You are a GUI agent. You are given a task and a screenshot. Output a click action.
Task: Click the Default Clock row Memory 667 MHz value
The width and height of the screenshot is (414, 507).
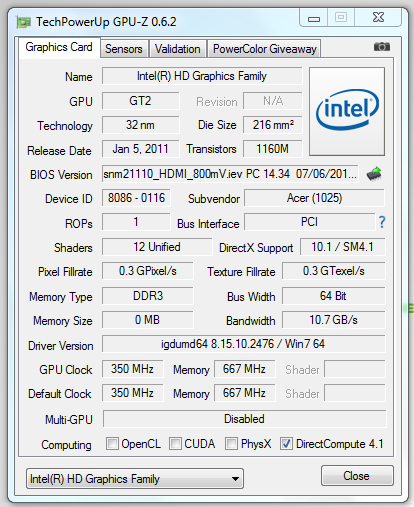point(245,393)
